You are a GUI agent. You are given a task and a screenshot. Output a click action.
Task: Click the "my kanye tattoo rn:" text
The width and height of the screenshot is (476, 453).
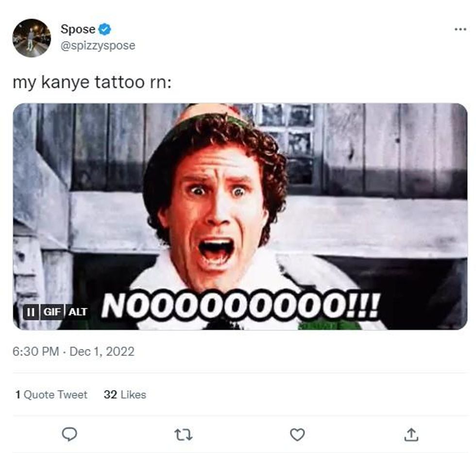click(x=92, y=82)
